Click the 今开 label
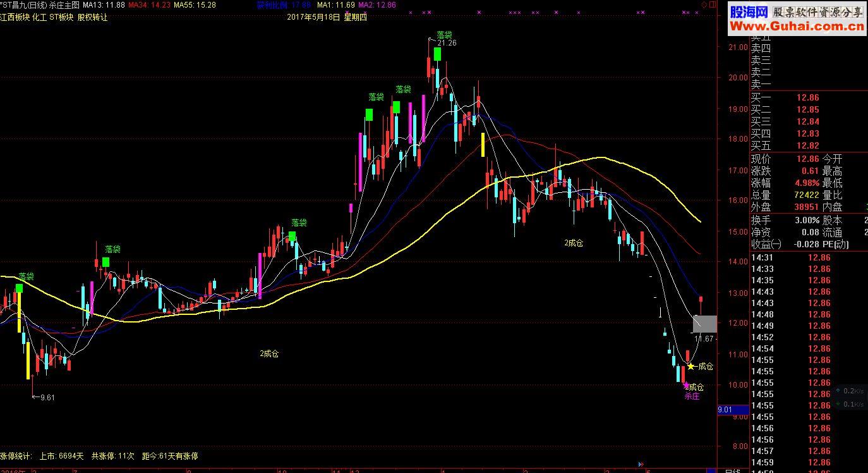The image size is (868, 473). (x=833, y=159)
